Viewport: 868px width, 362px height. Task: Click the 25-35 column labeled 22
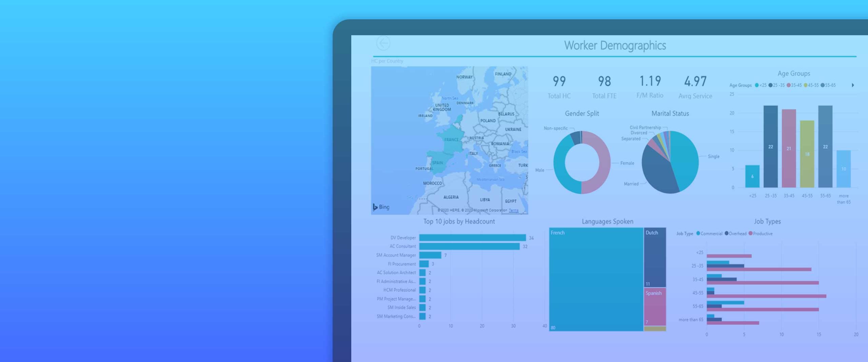tap(771, 146)
